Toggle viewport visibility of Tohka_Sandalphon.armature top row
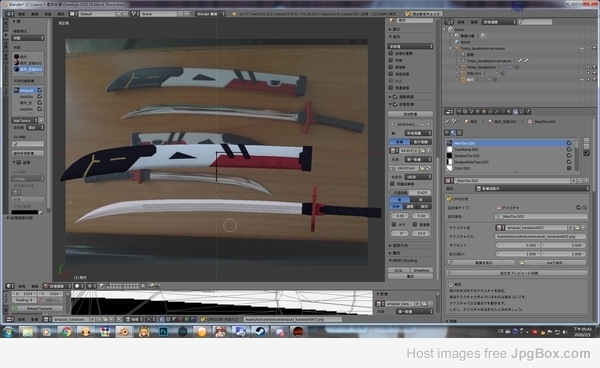The height and width of the screenshot is (368, 600). (x=582, y=48)
